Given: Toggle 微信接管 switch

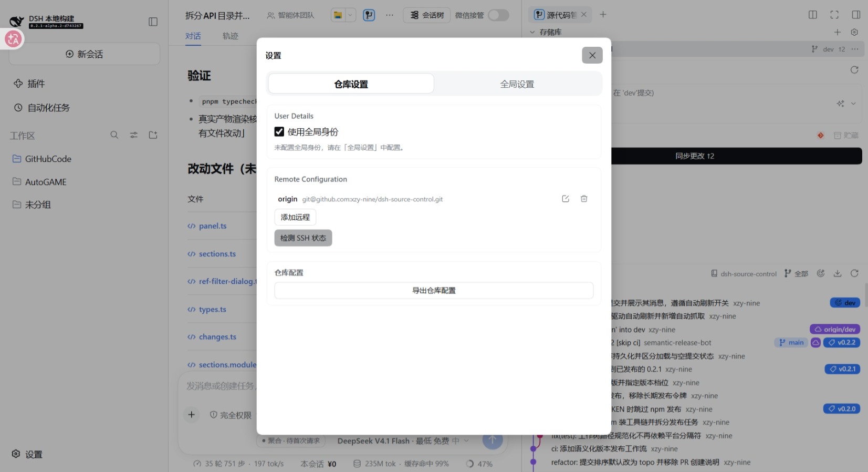Looking at the screenshot, I should point(498,15).
